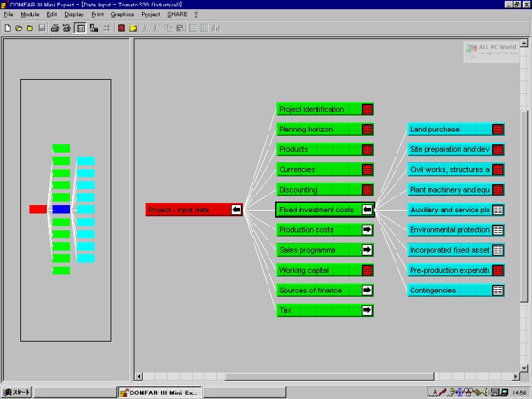Click the Cut scissors toolbar icon
Screen dimensions: 532x399
coord(146,28)
